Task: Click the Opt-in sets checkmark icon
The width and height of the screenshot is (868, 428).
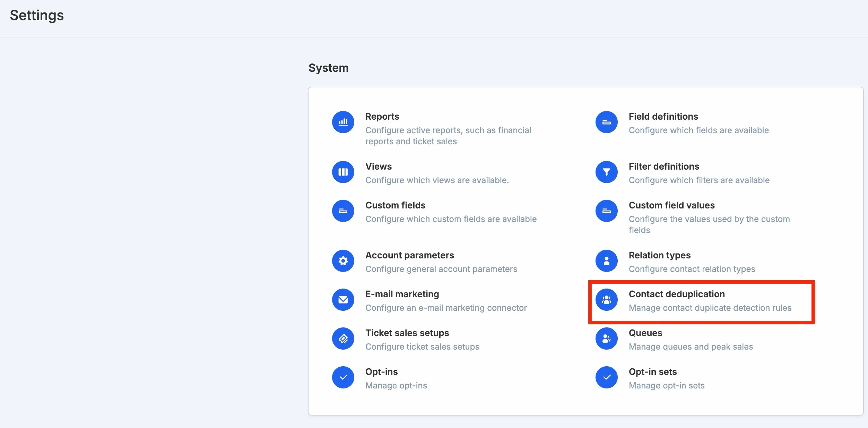Action: 606,377
